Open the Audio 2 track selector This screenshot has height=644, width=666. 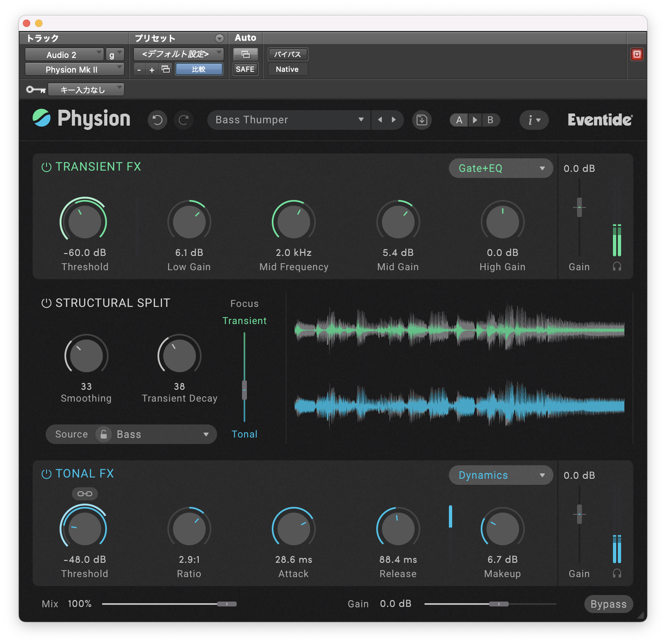[64, 55]
